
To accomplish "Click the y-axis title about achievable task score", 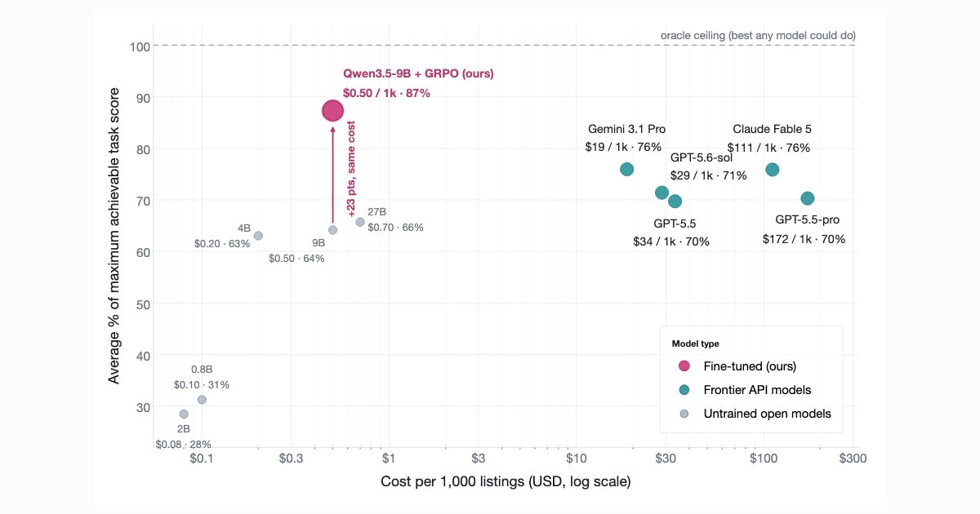I will coord(115,236).
